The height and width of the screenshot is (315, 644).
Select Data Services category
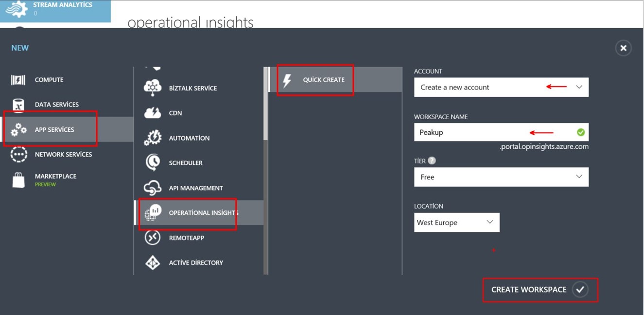[67, 105]
